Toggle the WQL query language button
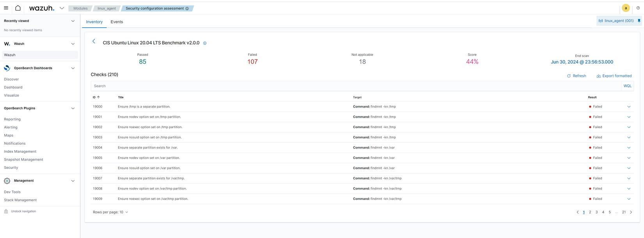This screenshot has height=238, width=644. tap(628, 86)
